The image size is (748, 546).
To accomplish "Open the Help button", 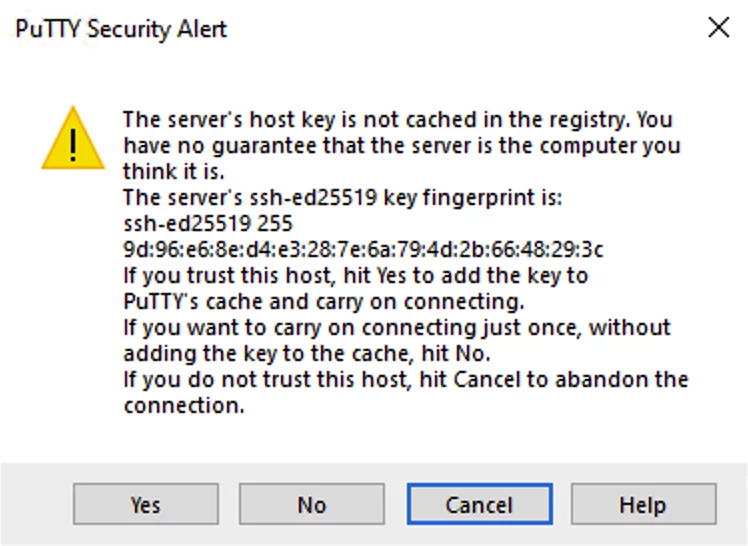I will 644,504.
